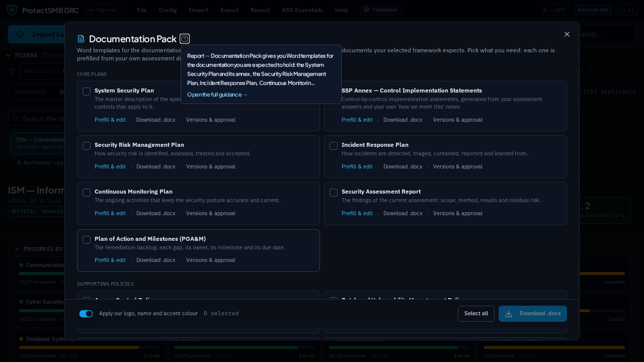The width and height of the screenshot is (644, 362).
Task: Open Versions & approval for Security Risk Management Plan
Action: point(211,166)
